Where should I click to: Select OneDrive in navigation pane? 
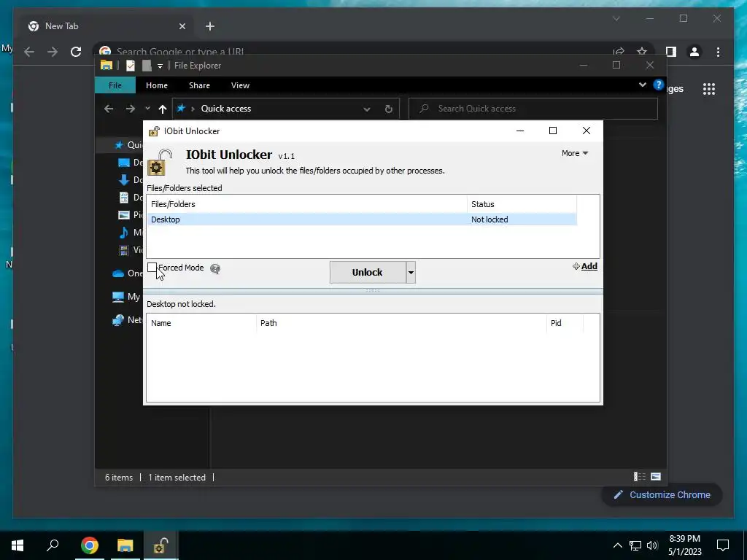click(127, 273)
